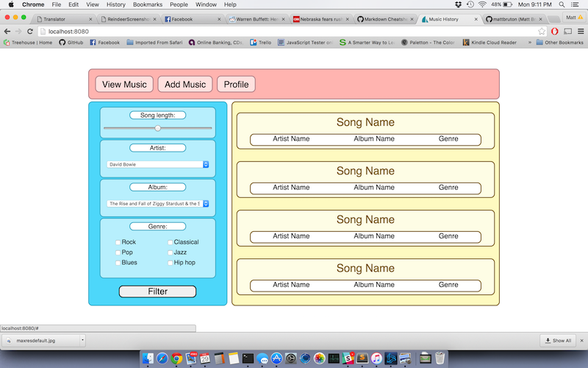This screenshot has height=368, width=588.
Task: Open the Trash in the dock
Action: click(440, 358)
